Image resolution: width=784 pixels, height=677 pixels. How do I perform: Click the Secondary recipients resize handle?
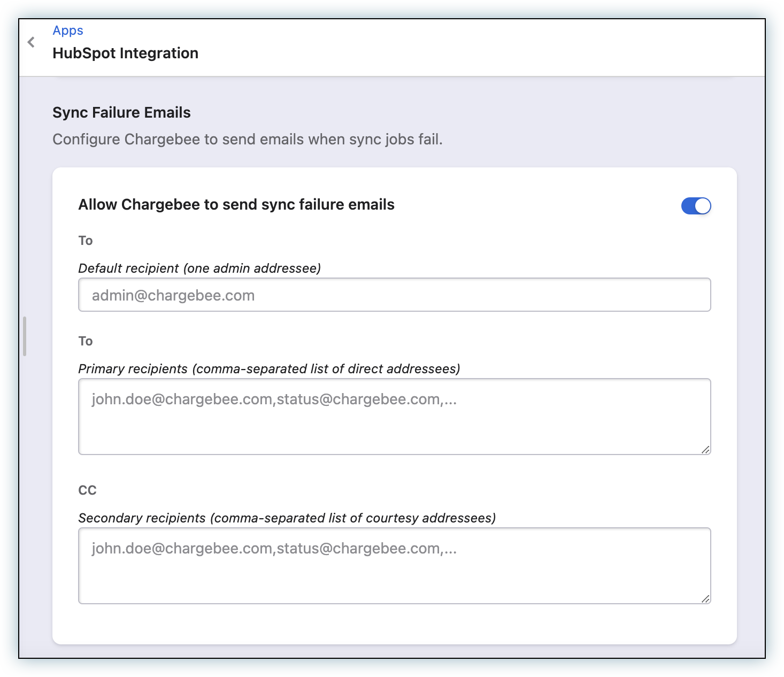(705, 599)
